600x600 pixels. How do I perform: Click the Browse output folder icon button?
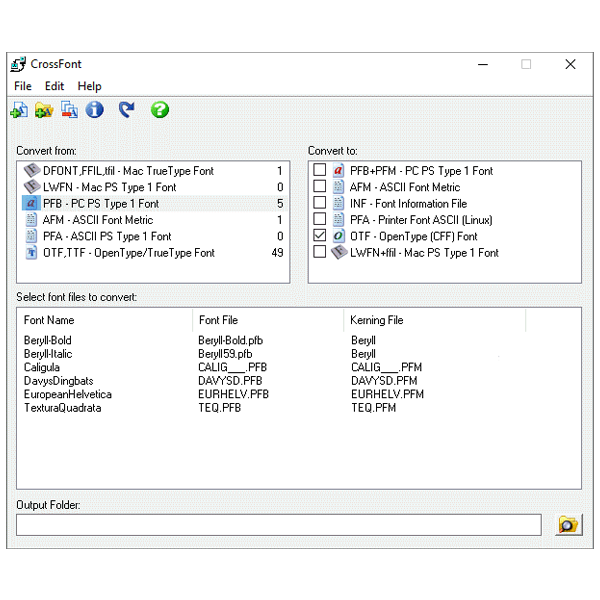(568, 525)
